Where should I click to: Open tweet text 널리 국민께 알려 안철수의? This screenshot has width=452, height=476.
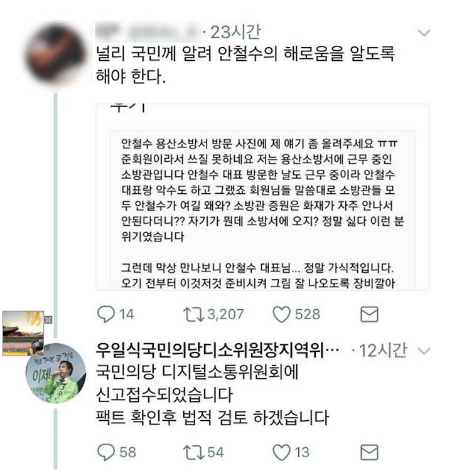(245, 65)
